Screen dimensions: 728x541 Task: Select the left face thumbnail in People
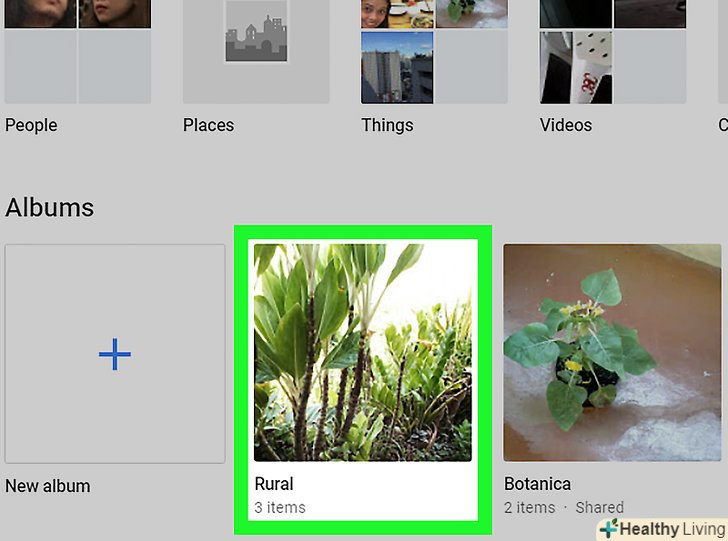coord(40,13)
